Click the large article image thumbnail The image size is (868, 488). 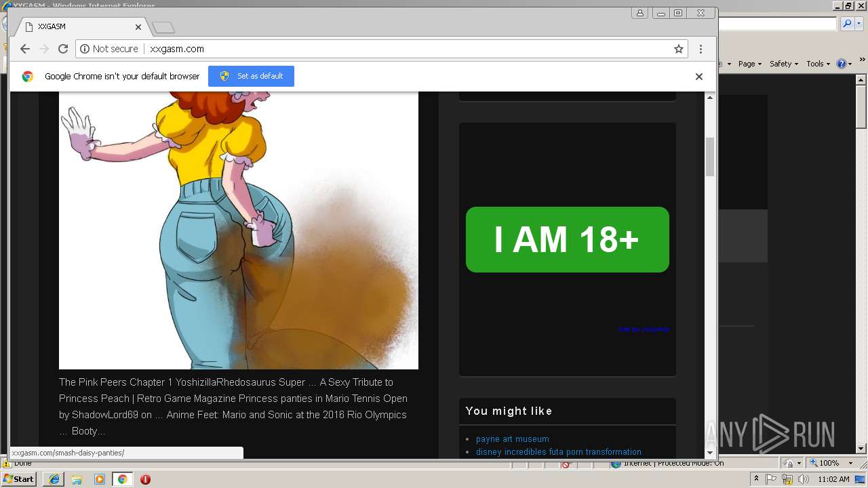click(239, 230)
